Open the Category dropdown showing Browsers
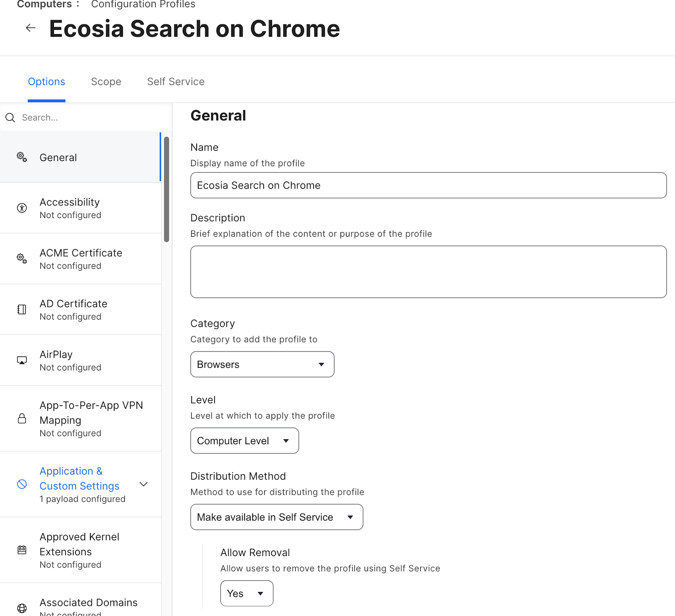Image resolution: width=675 pixels, height=616 pixels. click(x=262, y=365)
